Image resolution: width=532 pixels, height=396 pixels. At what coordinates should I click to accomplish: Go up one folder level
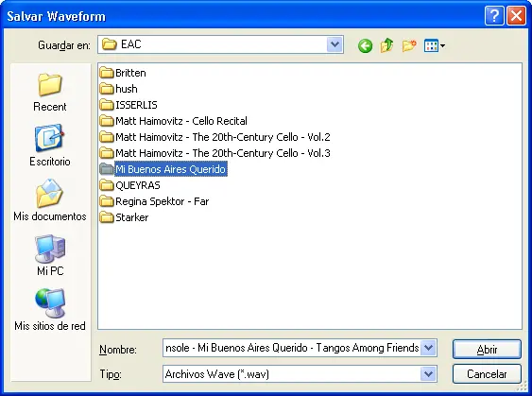(386, 45)
